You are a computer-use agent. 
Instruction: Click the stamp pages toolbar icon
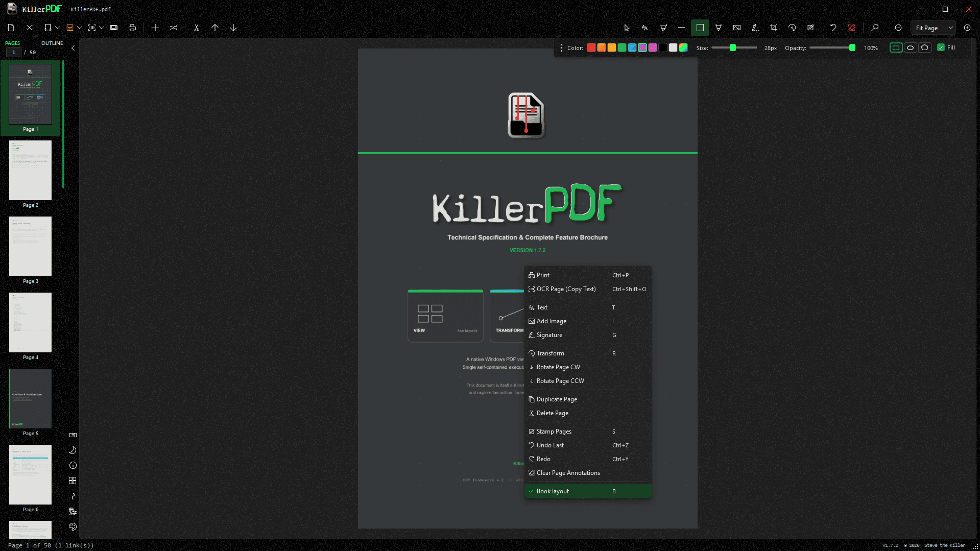810,28
